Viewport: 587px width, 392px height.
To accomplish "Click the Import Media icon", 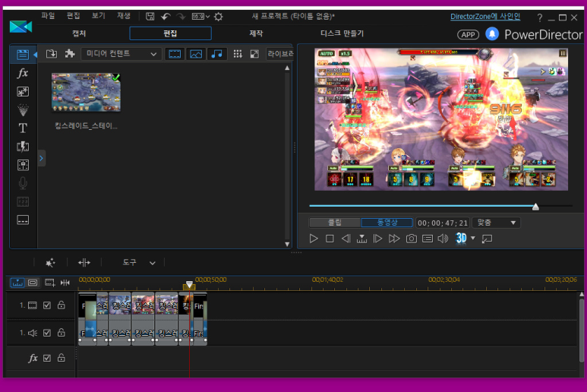I will (x=52, y=53).
